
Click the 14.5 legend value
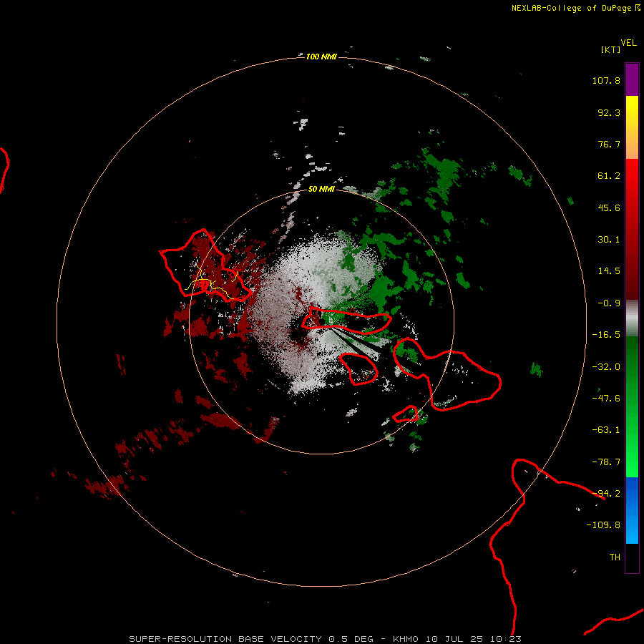(609, 271)
